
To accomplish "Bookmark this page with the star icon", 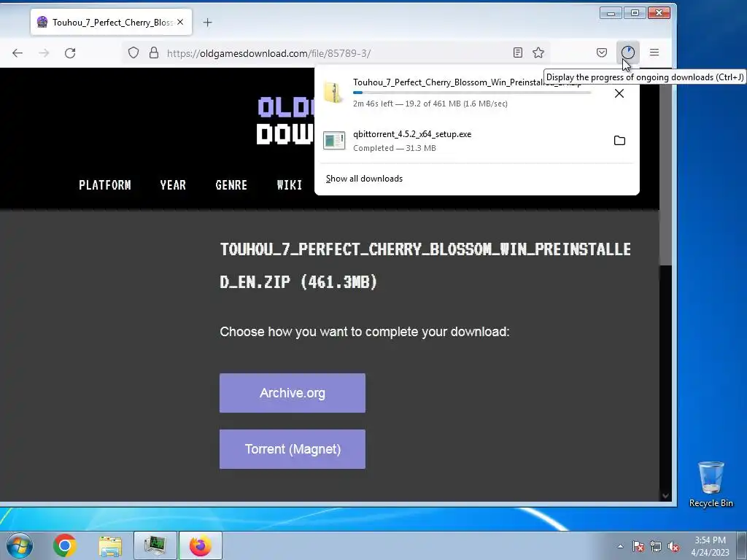I will 538,52.
